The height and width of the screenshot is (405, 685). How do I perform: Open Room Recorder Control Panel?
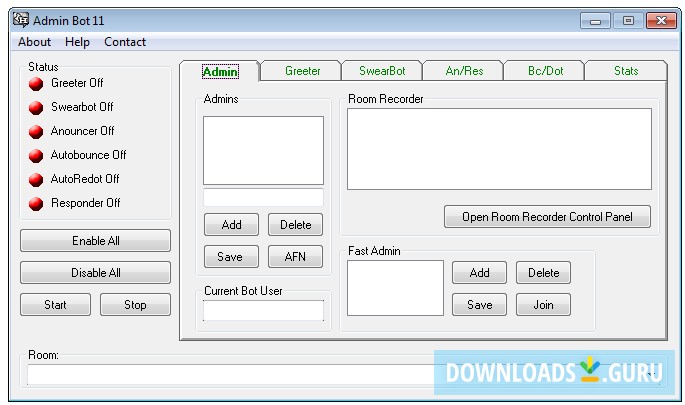547,217
